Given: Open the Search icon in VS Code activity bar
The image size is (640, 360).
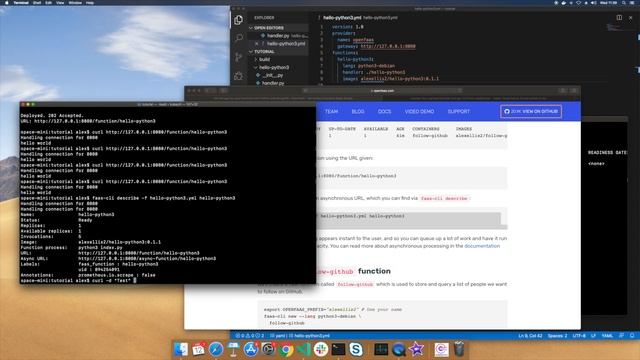Looking at the screenshot, I should click(239, 38).
